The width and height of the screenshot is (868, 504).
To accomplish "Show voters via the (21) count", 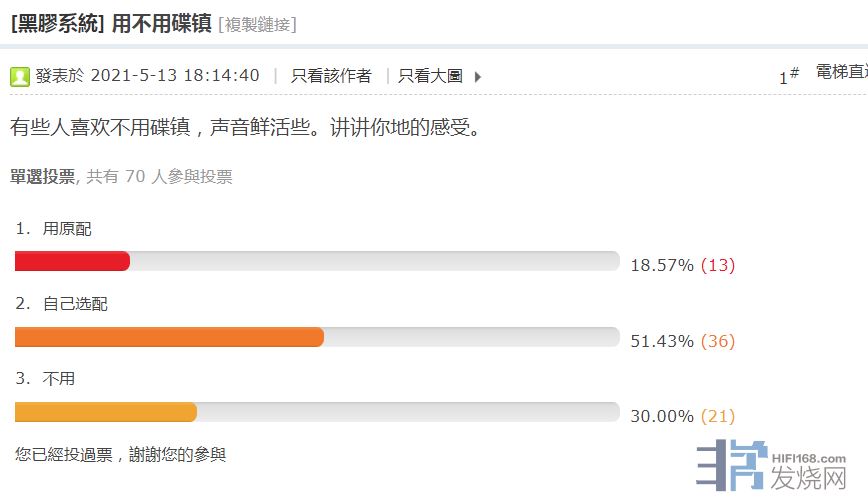I will (718, 417).
